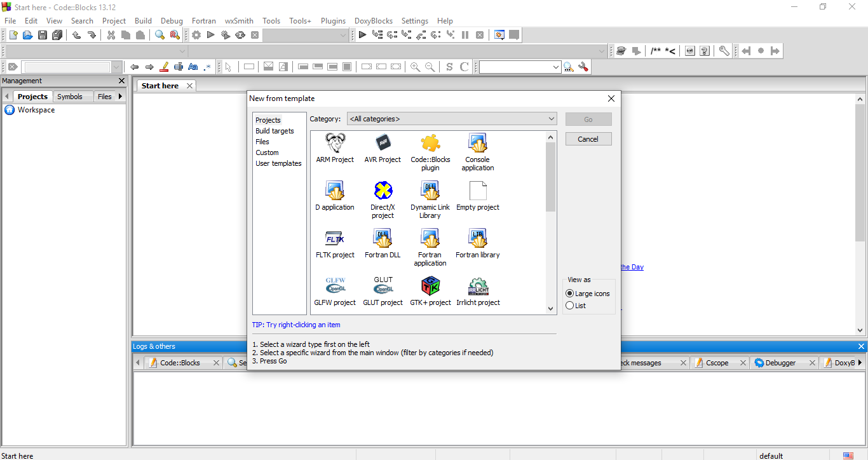Click the Cancel button in dialog
Viewport: 868px width, 460px height.
(x=588, y=139)
